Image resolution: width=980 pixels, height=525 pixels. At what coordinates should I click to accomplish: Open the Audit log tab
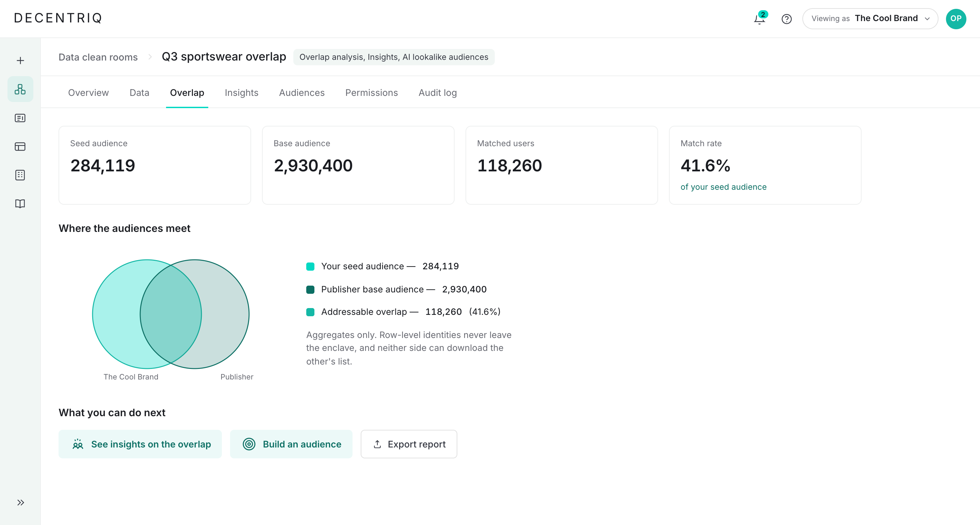[438, 93]
